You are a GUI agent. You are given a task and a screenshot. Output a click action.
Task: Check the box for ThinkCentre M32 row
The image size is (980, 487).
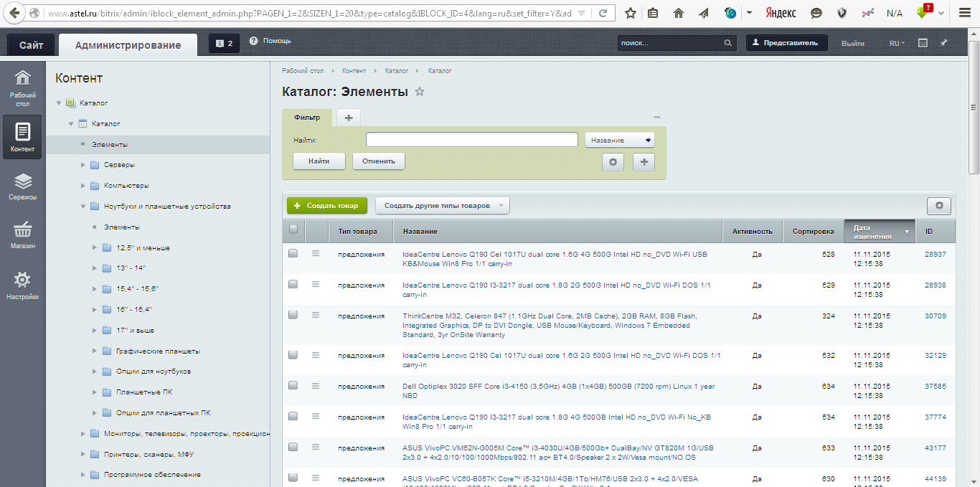tap(293, 314)
